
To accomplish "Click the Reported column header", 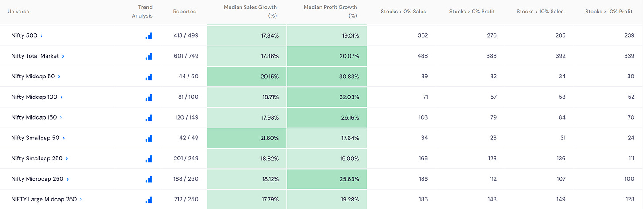I will point(185,12).
